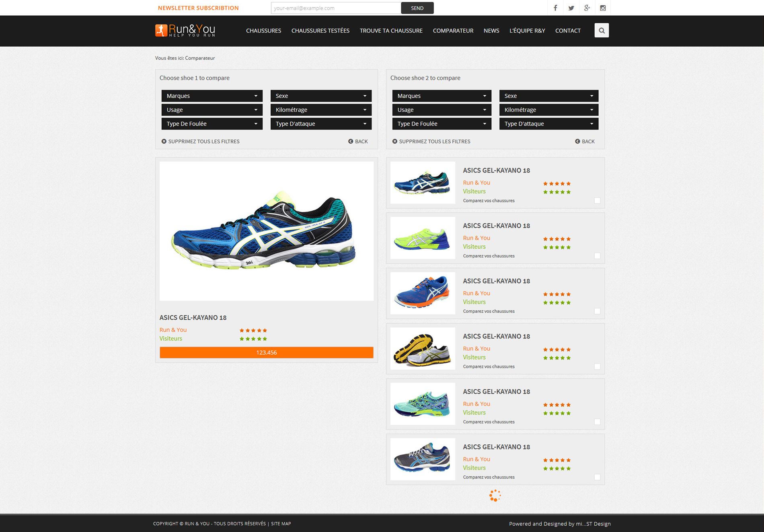Click thumbnail of turquoise patterned shoe
The width and height of the screenshot is (764, 532).
pyautogui.click(x=423, y=404)
